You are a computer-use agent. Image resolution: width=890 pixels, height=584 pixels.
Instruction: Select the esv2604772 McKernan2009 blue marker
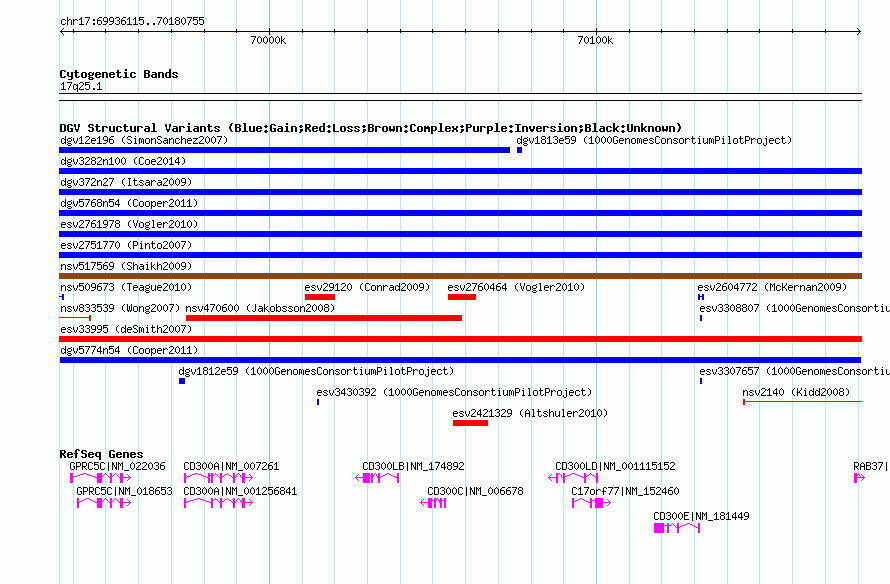pos(701,297)
